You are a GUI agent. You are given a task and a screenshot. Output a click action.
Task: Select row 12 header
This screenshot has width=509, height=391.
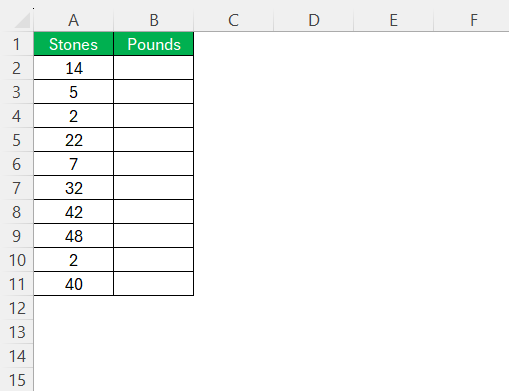pos(17,308)
